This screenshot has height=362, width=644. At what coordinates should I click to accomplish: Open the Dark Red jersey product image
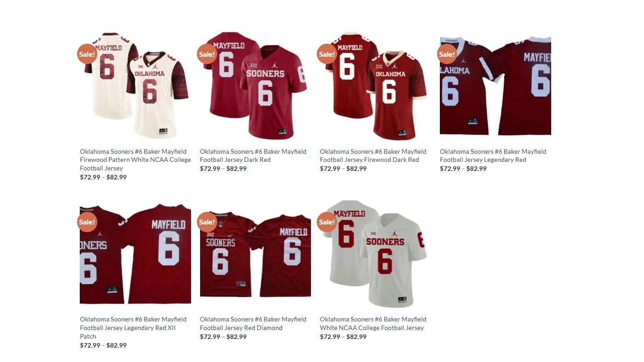point(256,86)
